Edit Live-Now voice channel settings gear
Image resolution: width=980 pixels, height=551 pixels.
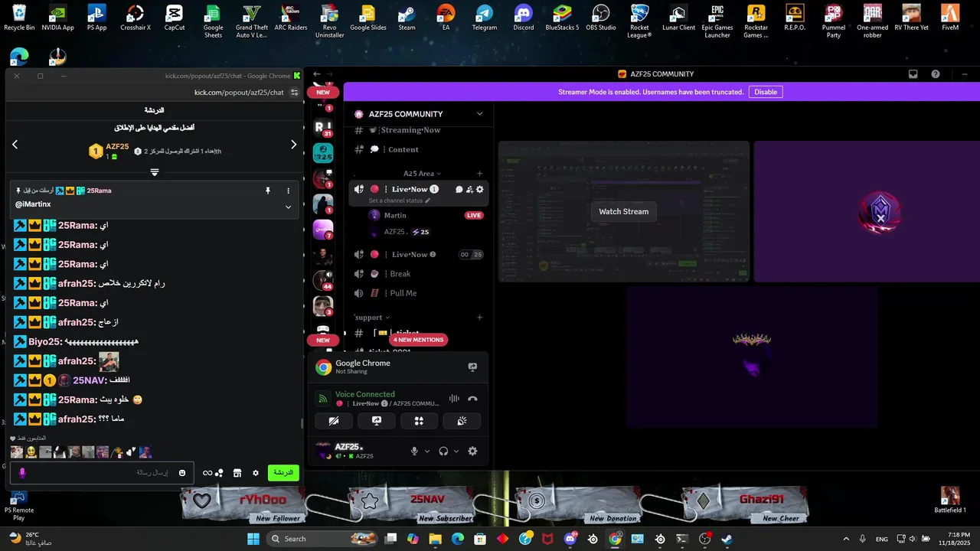tap(480, 189)
